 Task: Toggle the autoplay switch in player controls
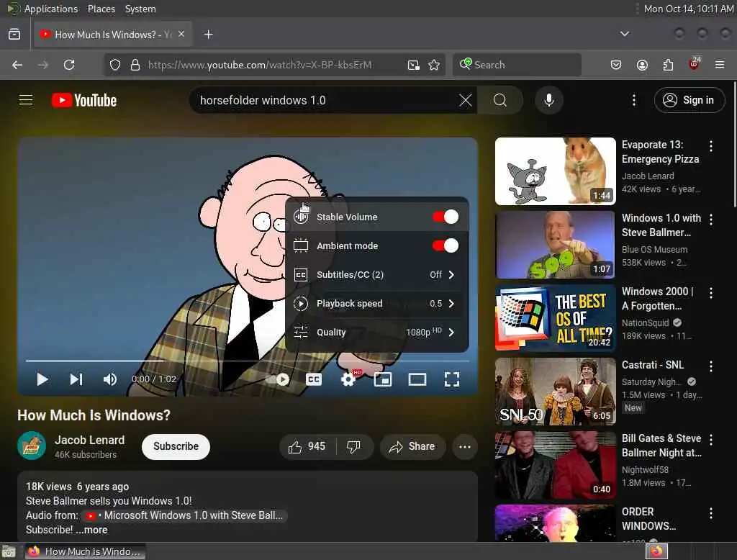[x=279, y=379]
